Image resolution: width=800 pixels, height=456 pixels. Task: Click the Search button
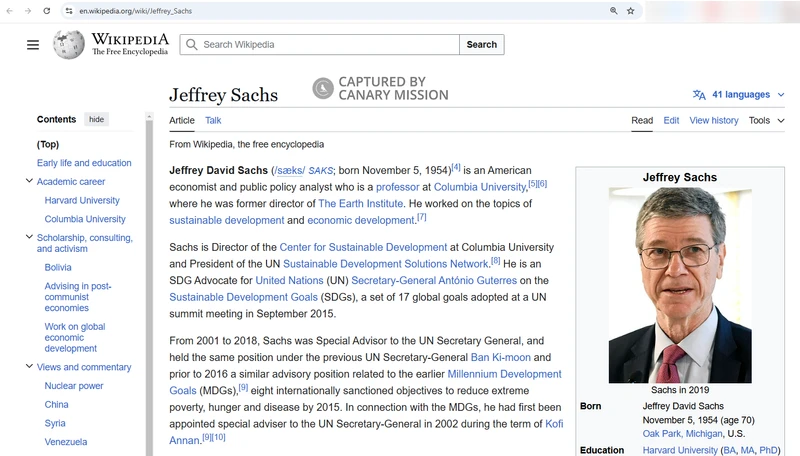point(482,44)
